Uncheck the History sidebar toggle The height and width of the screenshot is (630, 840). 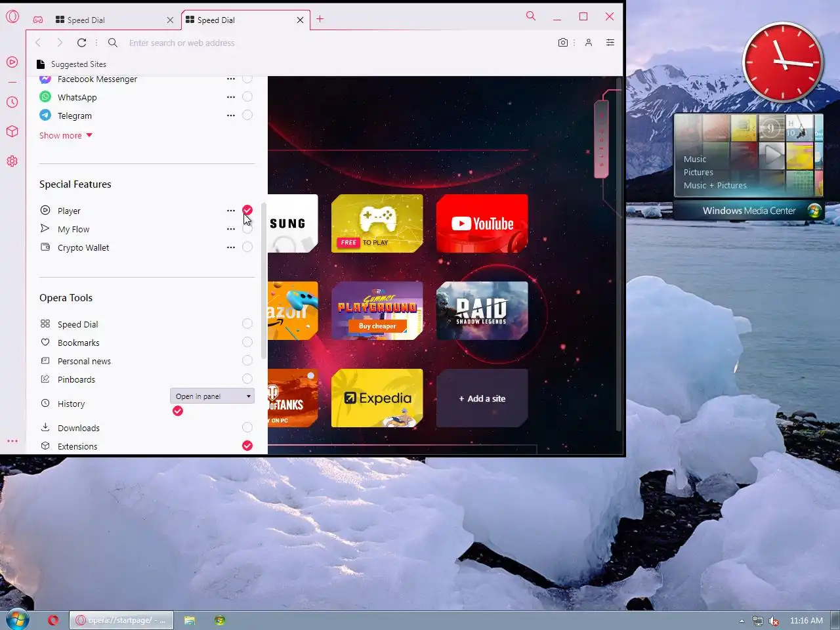coord(178,411)
